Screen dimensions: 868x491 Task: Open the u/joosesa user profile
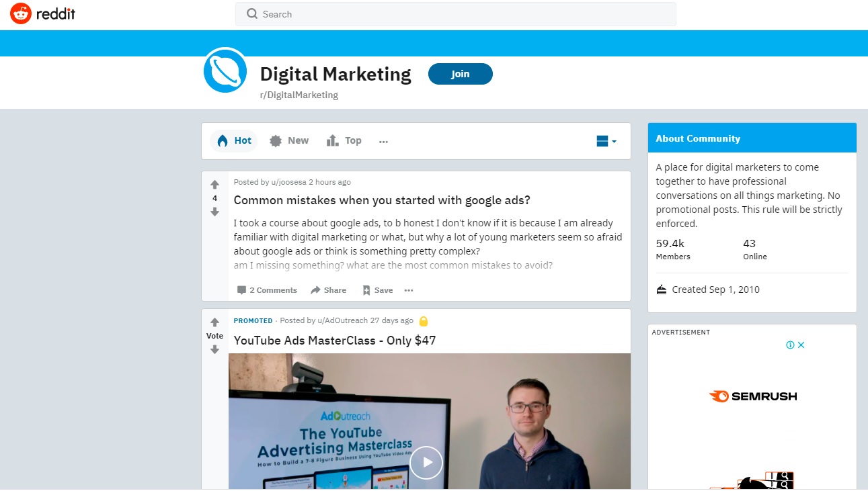(288, 182)
